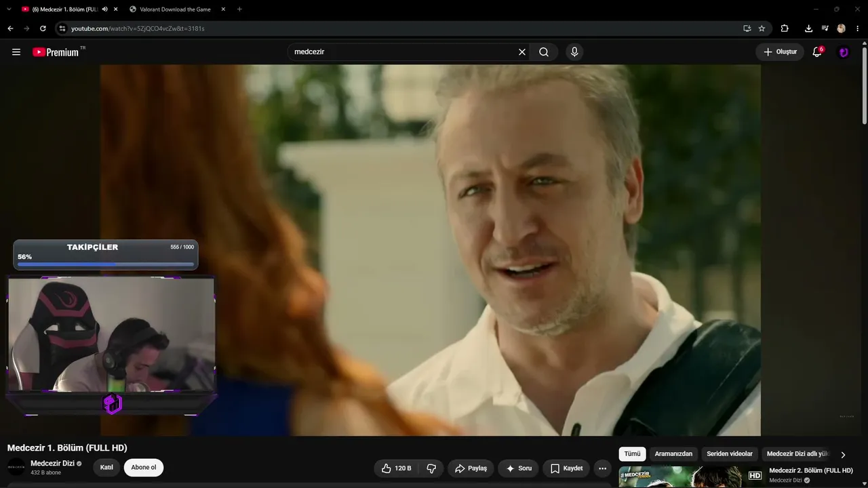
Task: Clear the search box text
Action: point(522,52)
